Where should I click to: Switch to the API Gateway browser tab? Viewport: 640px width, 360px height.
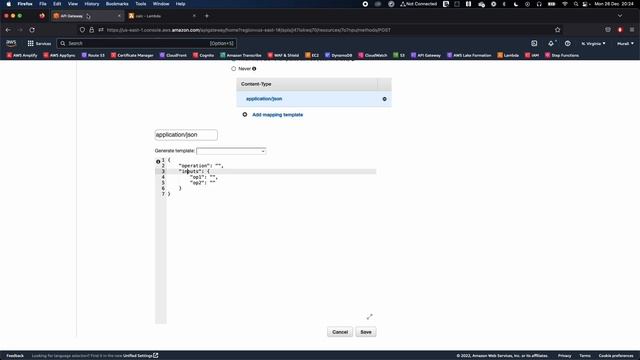coord(87,16)
